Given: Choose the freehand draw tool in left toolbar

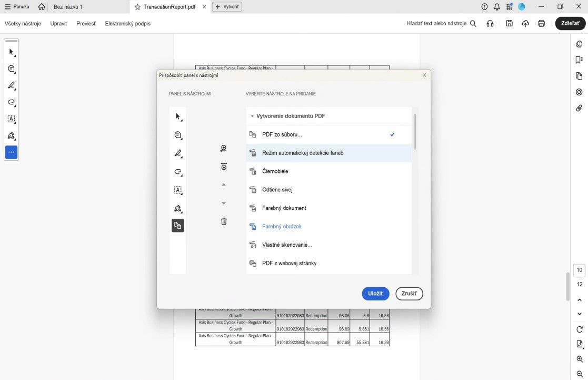Looking at the screenshot, I should pyautogui.click(x=11, y=102).
